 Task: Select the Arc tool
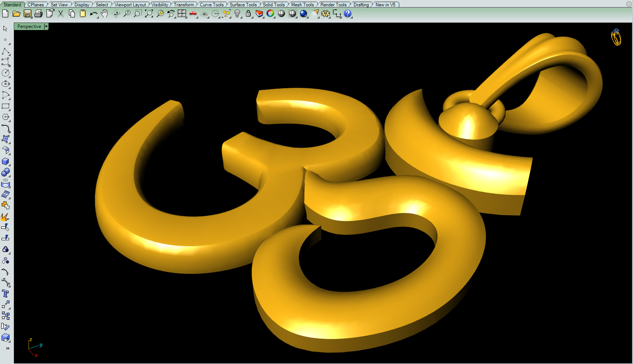(x=6, y=95)
